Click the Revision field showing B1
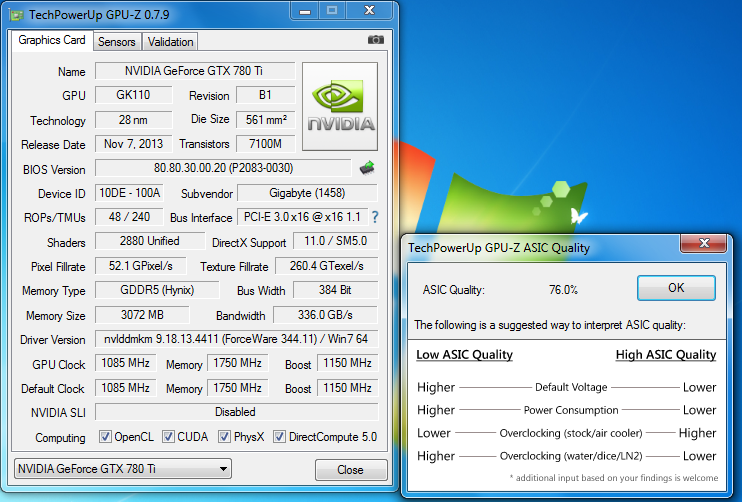The width and height of the screenshot is (742, 502). (x=265, y=95)
